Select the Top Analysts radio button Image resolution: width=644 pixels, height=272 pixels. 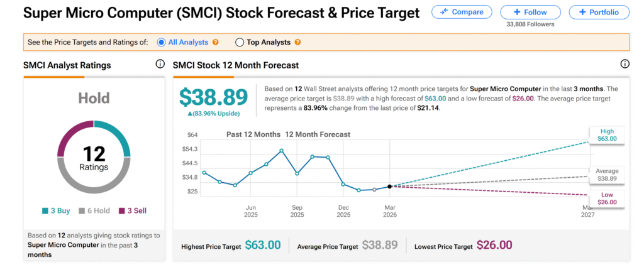click(240, 43)
